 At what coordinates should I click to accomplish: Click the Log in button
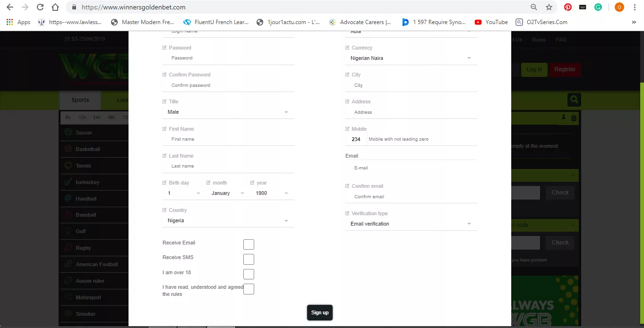click(534, 69)
